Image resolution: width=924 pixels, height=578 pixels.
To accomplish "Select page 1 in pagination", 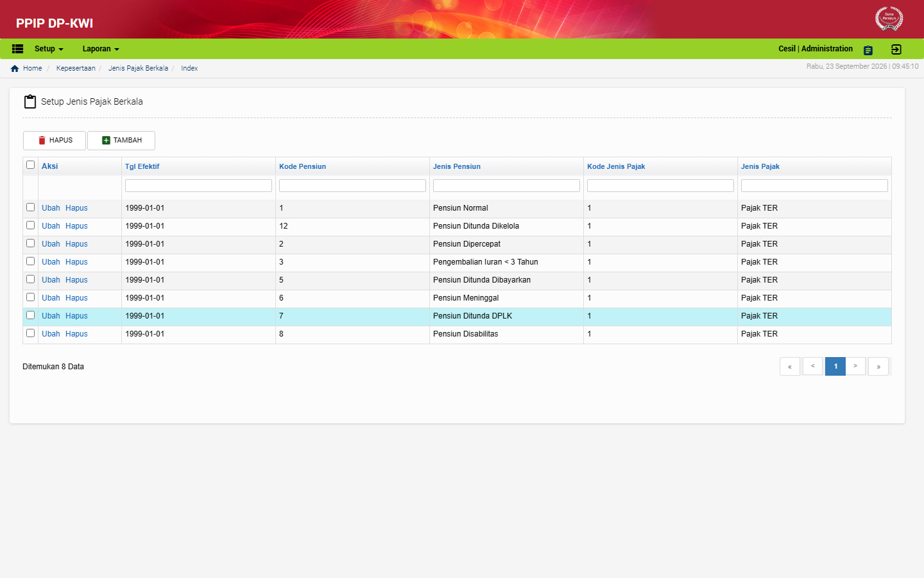I will pos(835,366).
